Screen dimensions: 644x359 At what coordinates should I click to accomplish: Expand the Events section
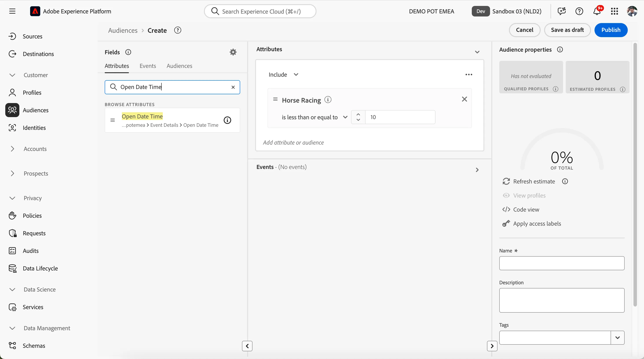477,170
